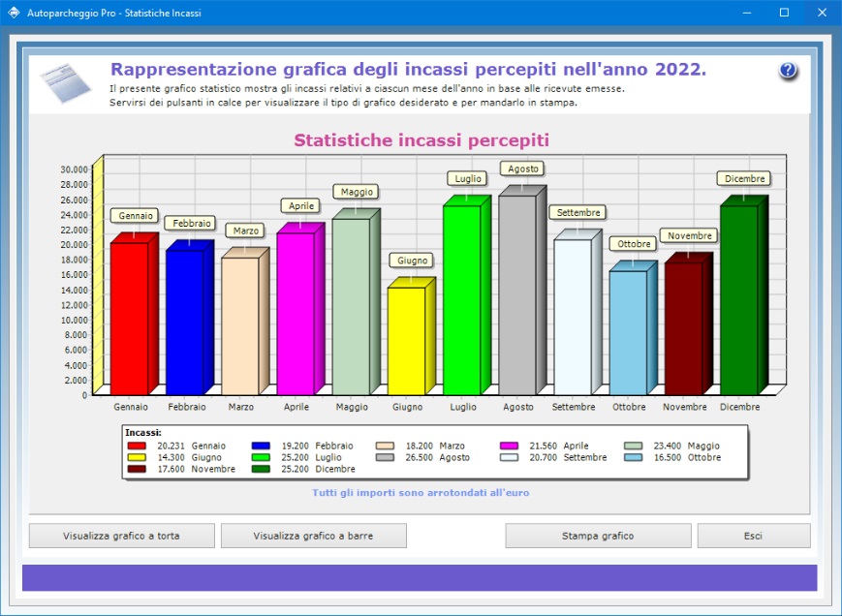Click the dark green Dicembre legend swatch
The image size is (842, 616).
pos(261,469)
